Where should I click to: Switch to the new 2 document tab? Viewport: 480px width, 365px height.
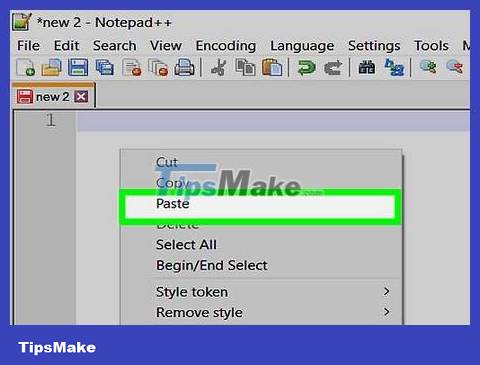pos(53,96)
